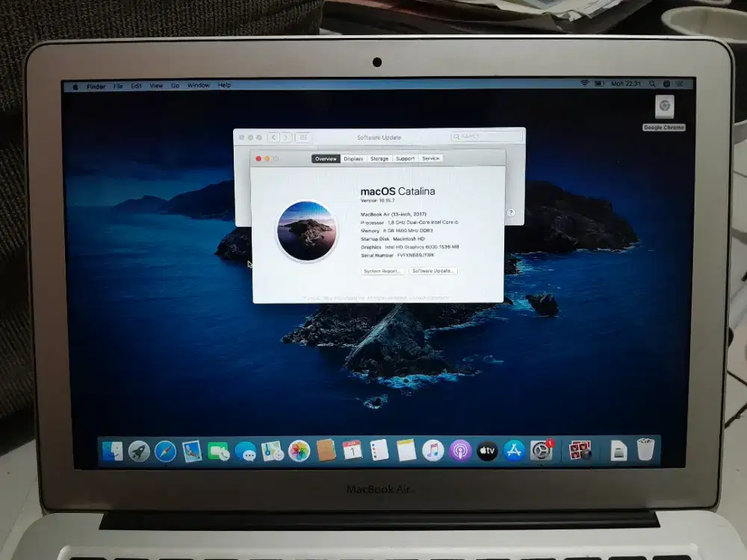747x560 pixels.
Task: Open App Store from the Dock
Action: click(514, 450)
